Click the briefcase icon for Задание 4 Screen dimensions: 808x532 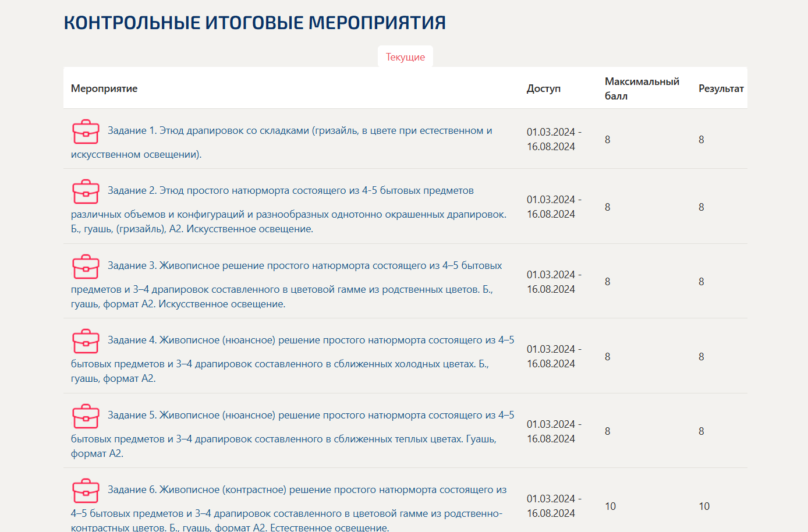tap(86, 341)
